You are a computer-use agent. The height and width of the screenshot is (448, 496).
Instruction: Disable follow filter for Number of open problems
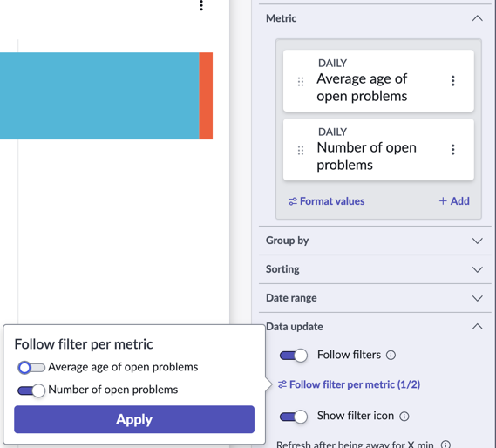pos(31,390)
